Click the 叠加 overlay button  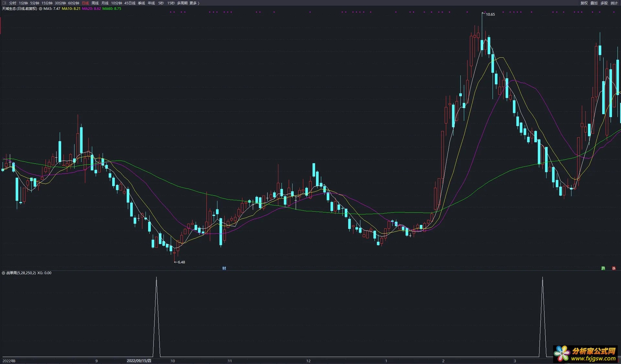pyautogui.click(x=594, y=3)
